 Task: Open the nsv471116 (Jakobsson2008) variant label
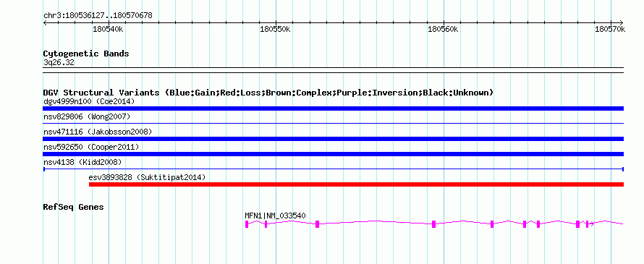click(98, 132)
